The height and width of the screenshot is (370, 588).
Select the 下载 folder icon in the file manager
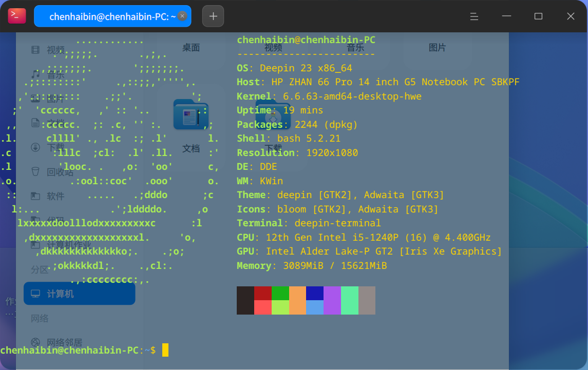[273, 114]
